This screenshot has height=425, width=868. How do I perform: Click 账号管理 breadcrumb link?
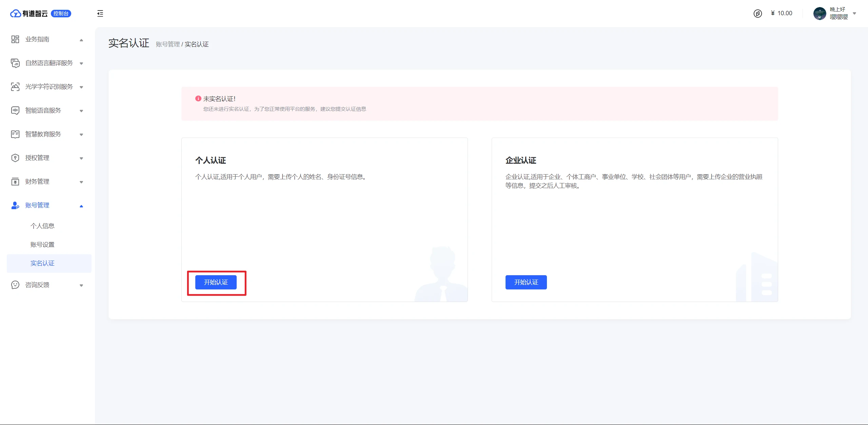pos(168,44)
